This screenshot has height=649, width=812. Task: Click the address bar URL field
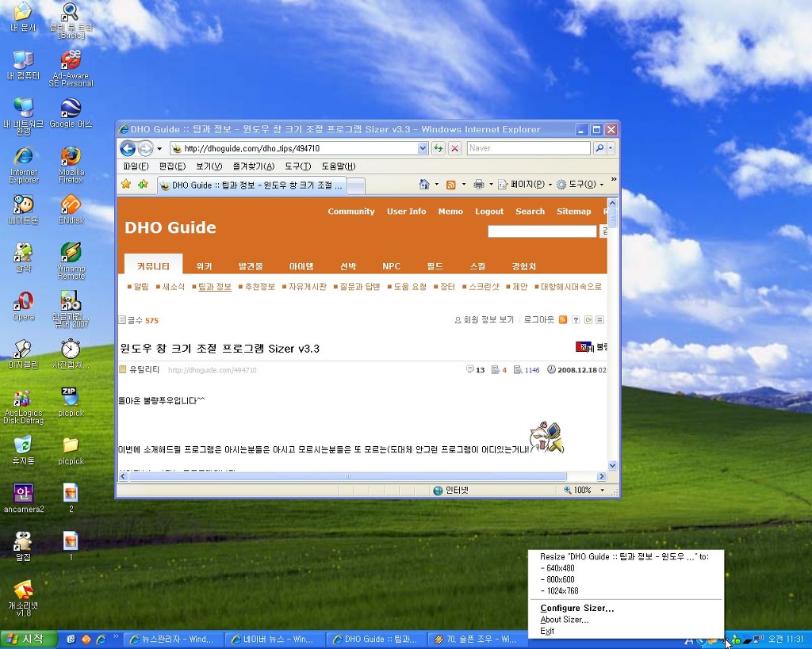(x=293, y=148)
